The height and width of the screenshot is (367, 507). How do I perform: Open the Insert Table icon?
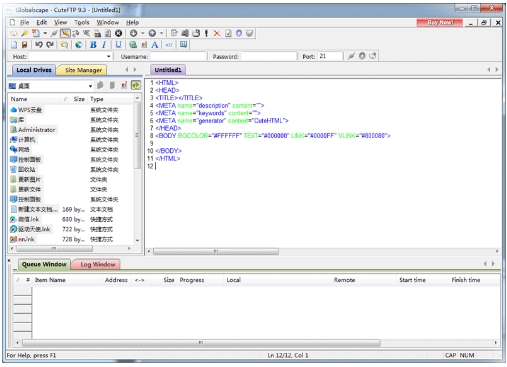click(x=183, y=45)
